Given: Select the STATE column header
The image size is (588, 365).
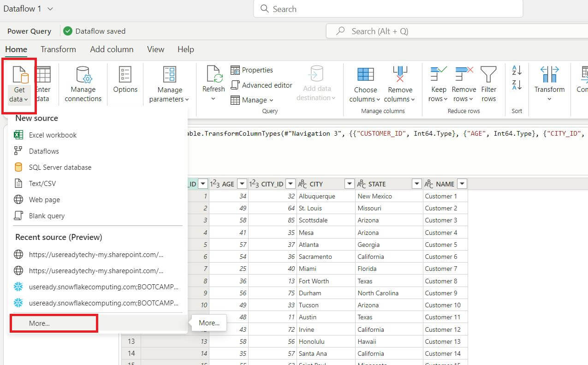Looking at the screenshot, I should coord(389,184).
